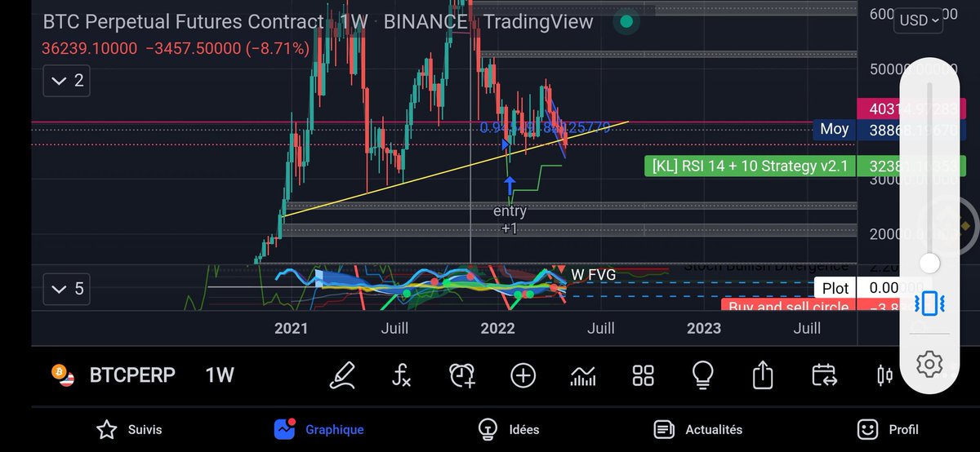Image resolution: width=980 pixels, height=452 pixels.
Task: Expand the collapsed legend showing 2 indicators
Action: (69, 80)
